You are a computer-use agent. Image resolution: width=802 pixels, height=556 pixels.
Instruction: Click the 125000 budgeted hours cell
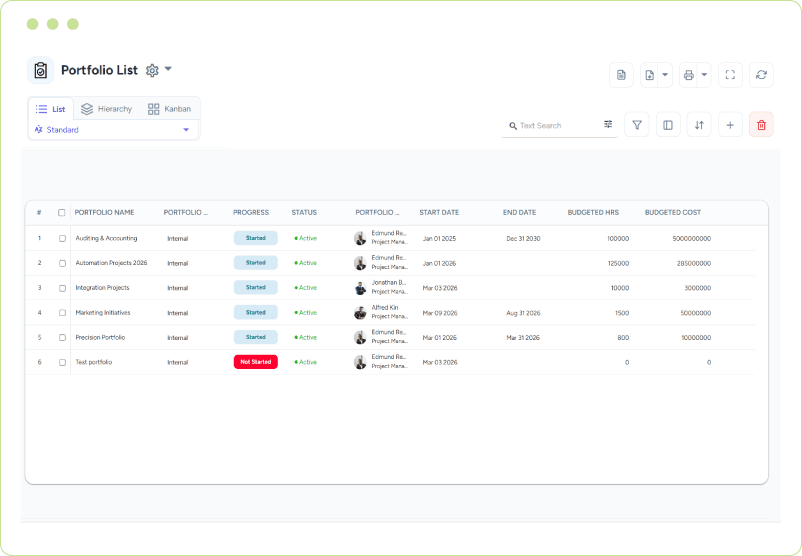coord(618,263)
